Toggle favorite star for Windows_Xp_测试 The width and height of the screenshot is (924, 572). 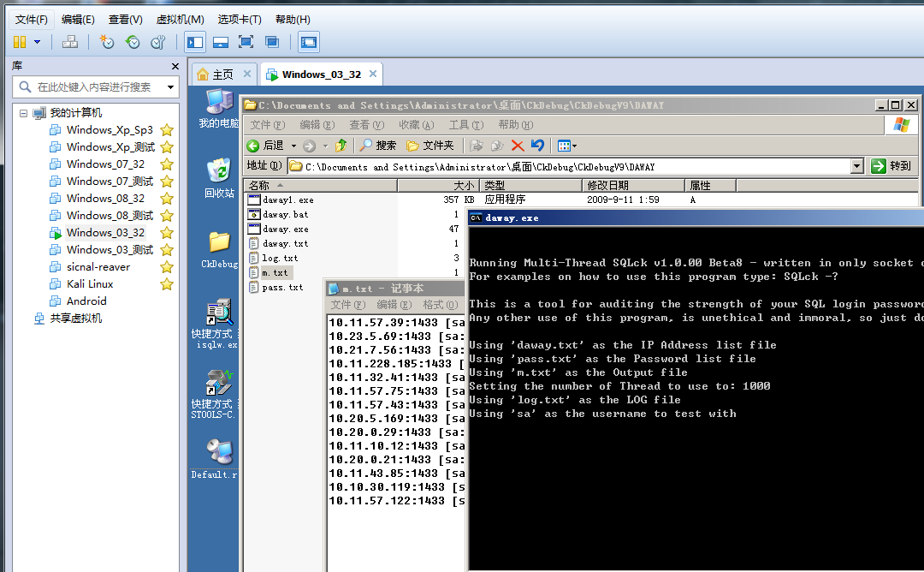167,146
